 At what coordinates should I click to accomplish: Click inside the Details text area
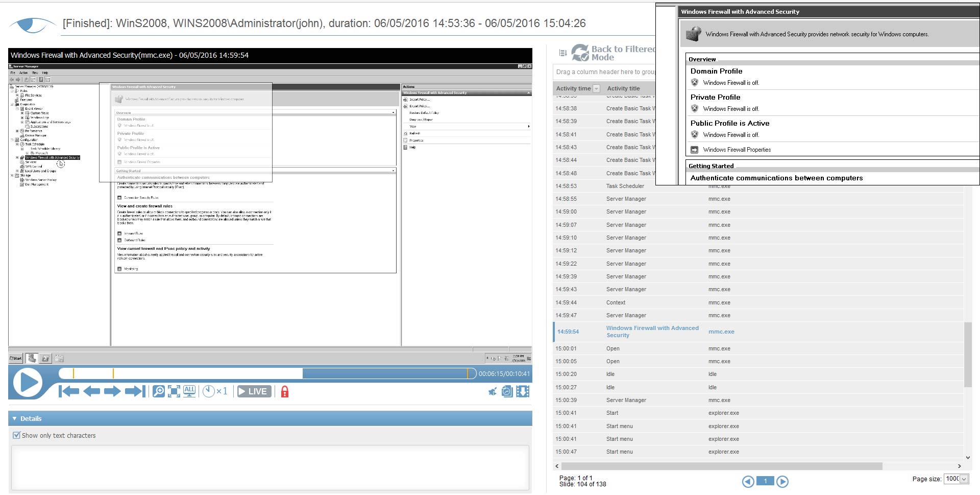(x=270, y=467)
